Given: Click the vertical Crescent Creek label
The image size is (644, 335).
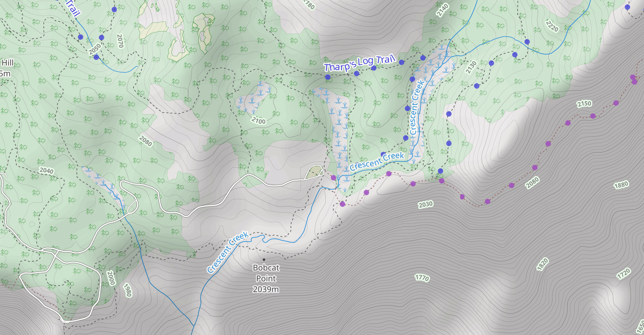Looking at the screenshot, I should pos(417,108).
